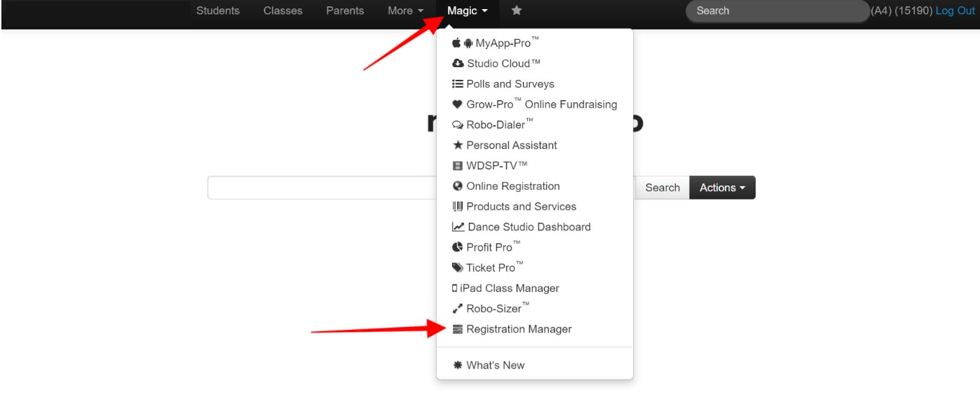Navigate to Parents in navbar
This screenshot has width=980, height=409.
345,11
